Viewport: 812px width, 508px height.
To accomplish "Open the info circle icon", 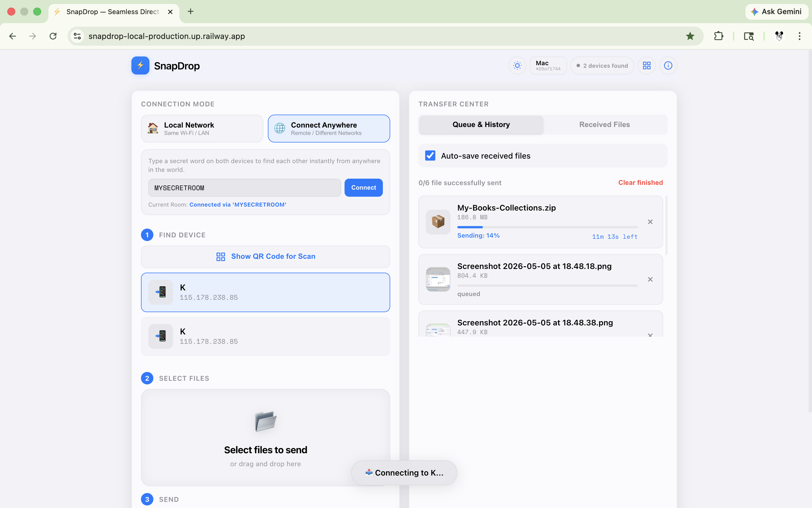I will coord(668,65).
